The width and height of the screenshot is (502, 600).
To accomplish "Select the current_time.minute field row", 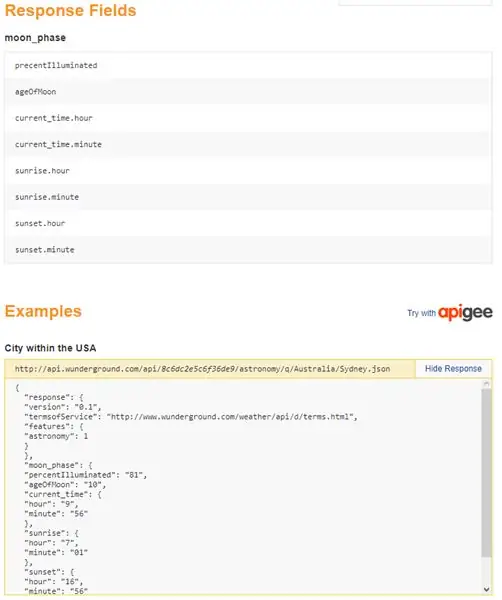I will click(248, 144).
